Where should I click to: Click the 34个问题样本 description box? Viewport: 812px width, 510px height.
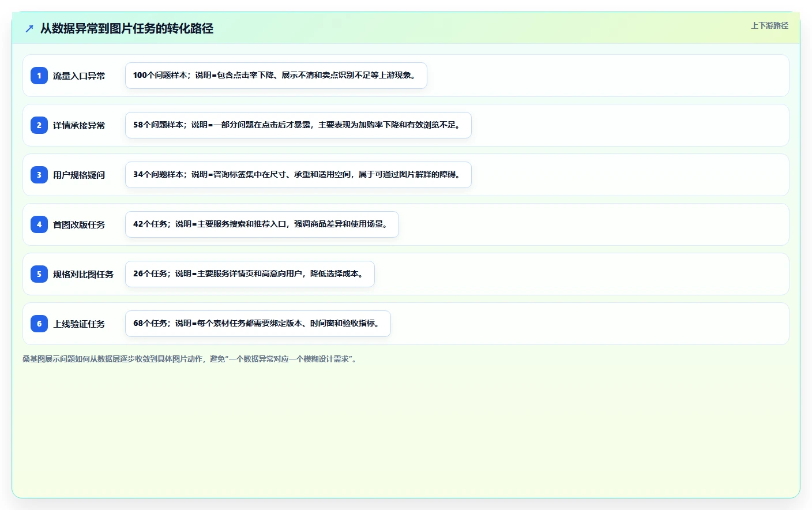click(298, 175)
